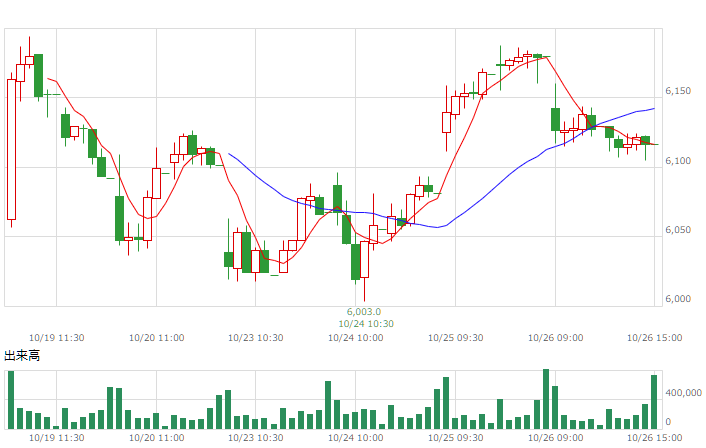Click the 400,000 volume axis label

tap(683, 393)
